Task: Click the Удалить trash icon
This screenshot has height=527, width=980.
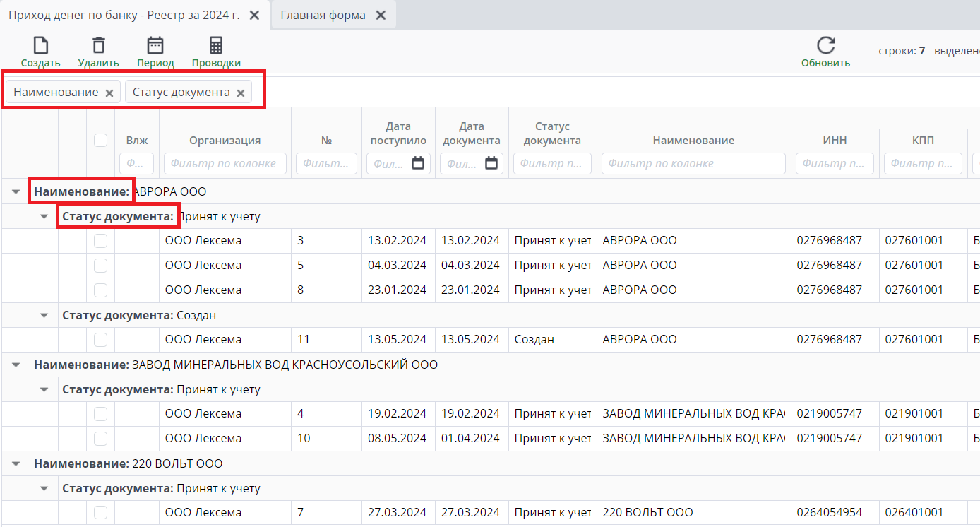Action: click(x=99, y=46)
